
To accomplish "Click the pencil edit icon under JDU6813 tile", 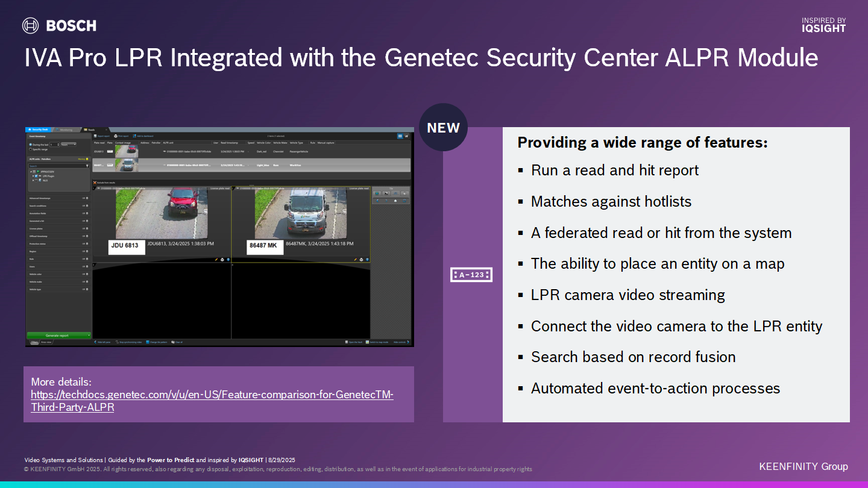I will coord(216,259).
